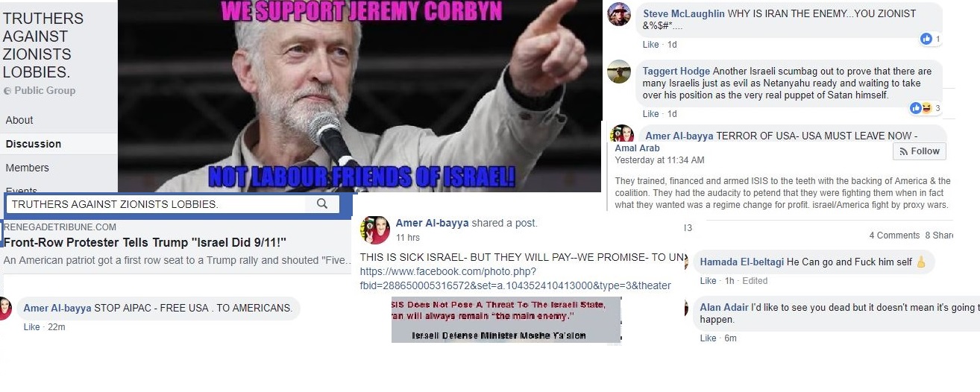Viewport: 980px width, 392px height.
Task: Open the facebook.com photo link in post
Action: 515,278
